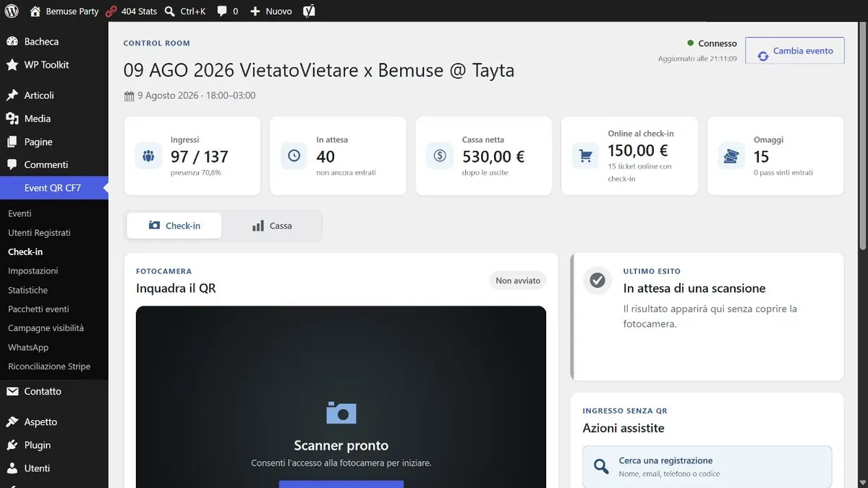This screenshot has width=868, height=488.
Task: Click Cerca una registrazione button
Action: coord(707,466)
